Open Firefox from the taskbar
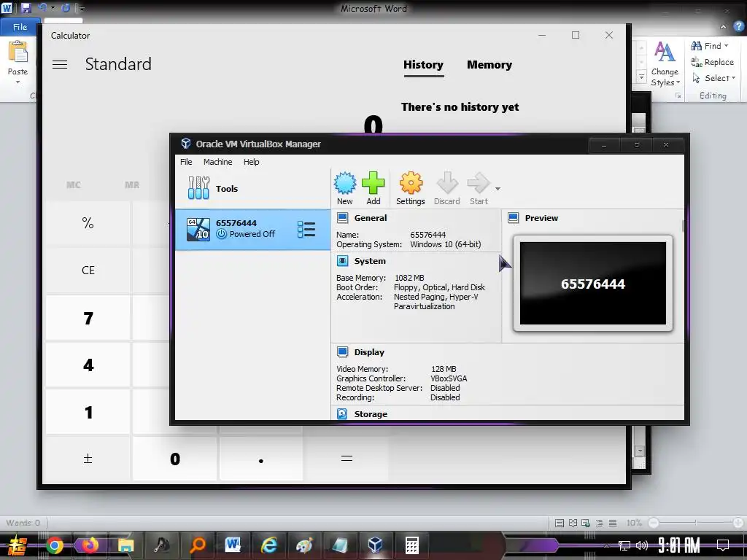 tap(90, 545)
